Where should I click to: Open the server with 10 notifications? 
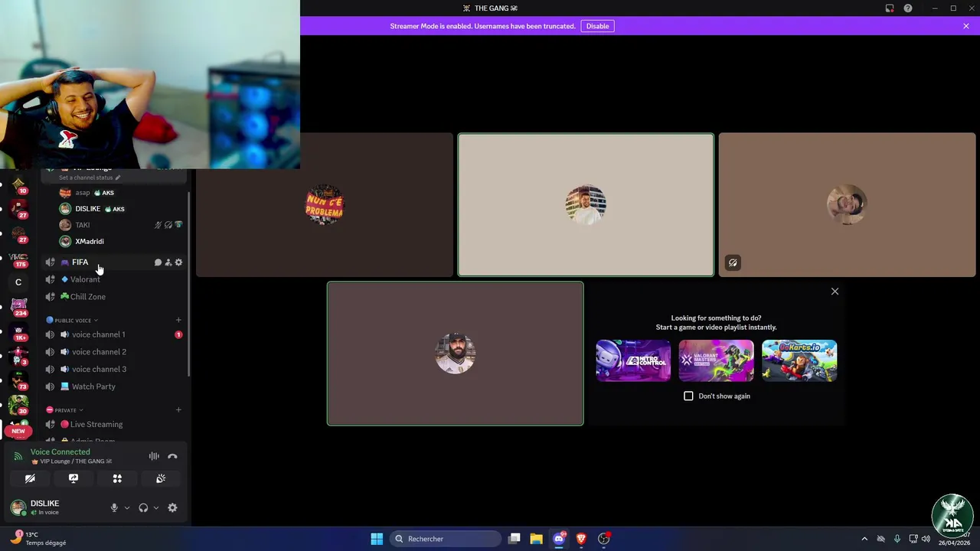(18, 185)
